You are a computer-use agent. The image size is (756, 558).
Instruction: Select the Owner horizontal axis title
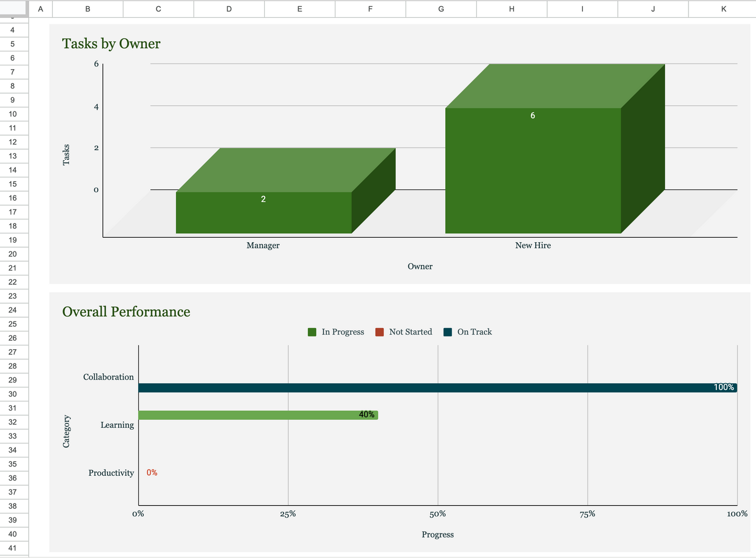click(x=420, y=266)
